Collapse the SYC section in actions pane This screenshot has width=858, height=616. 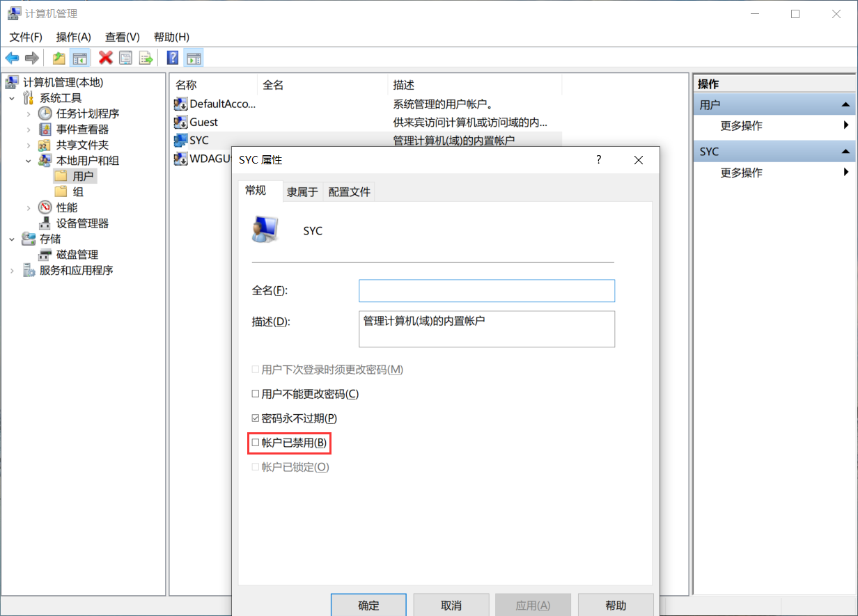pyautogui.click(x=845, y=151)
